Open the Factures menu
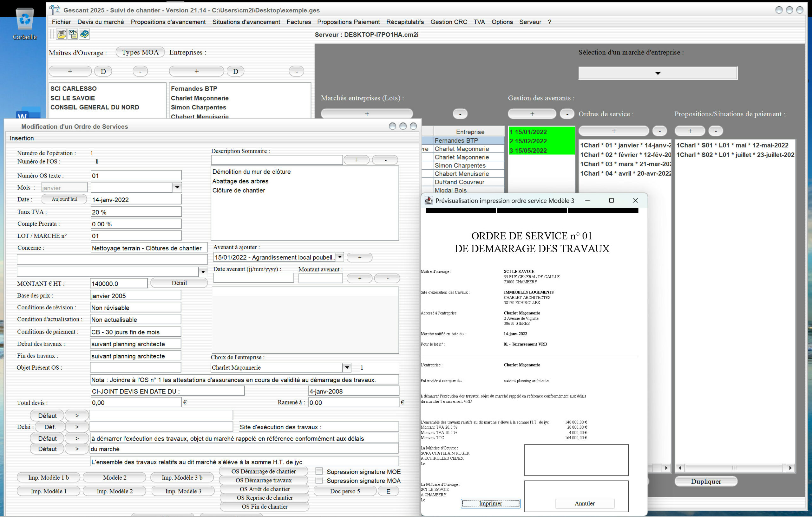 [298, 22]
